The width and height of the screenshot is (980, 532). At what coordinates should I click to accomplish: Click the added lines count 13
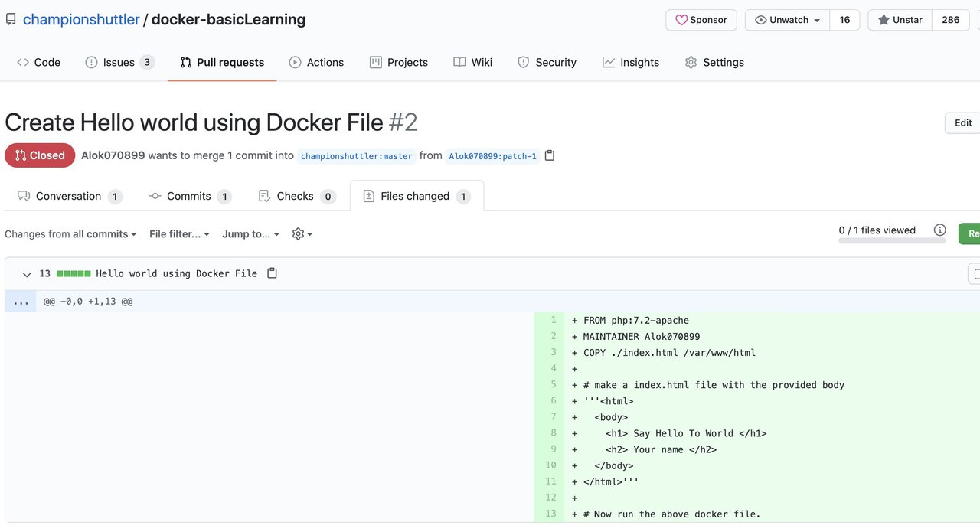pos(45,273)
